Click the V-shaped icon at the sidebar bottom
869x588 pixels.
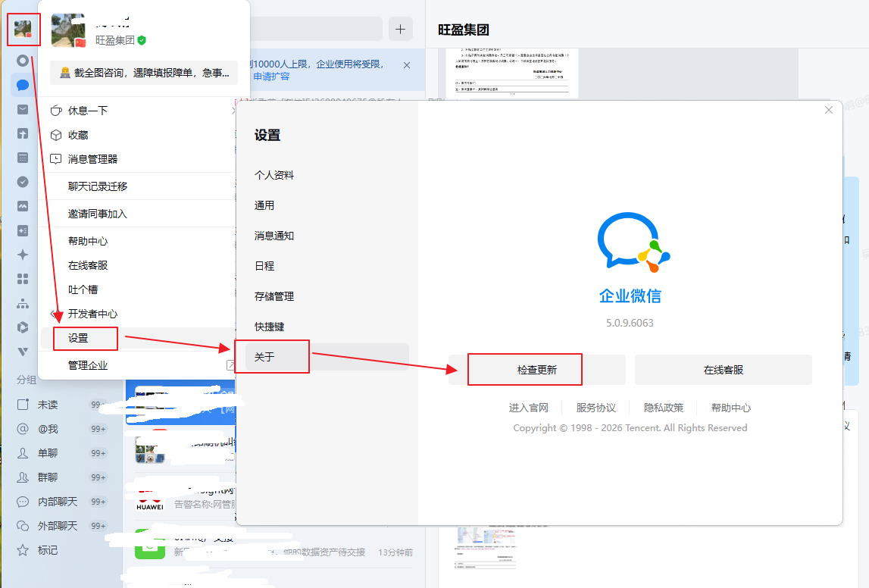point(23,352)
